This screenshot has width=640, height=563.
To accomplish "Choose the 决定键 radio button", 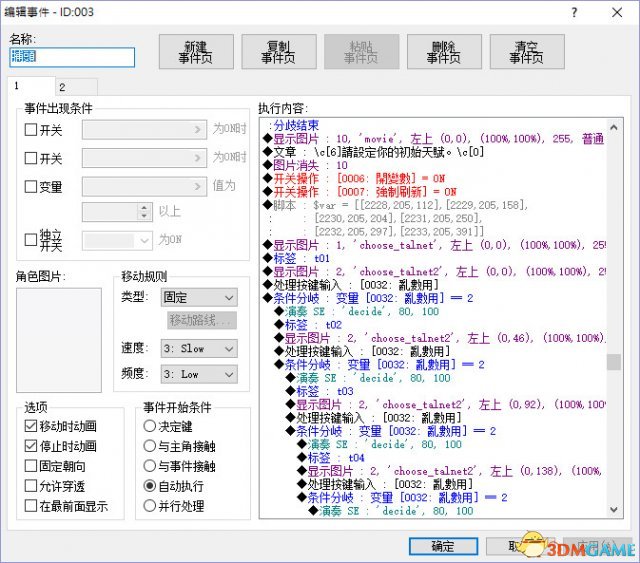I will point(149,425).
